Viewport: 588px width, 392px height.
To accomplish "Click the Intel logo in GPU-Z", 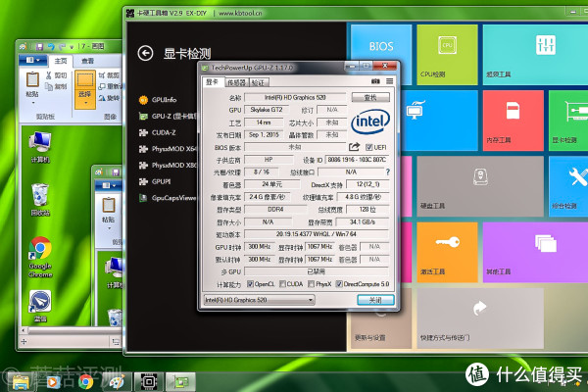I will pos(370,121).
